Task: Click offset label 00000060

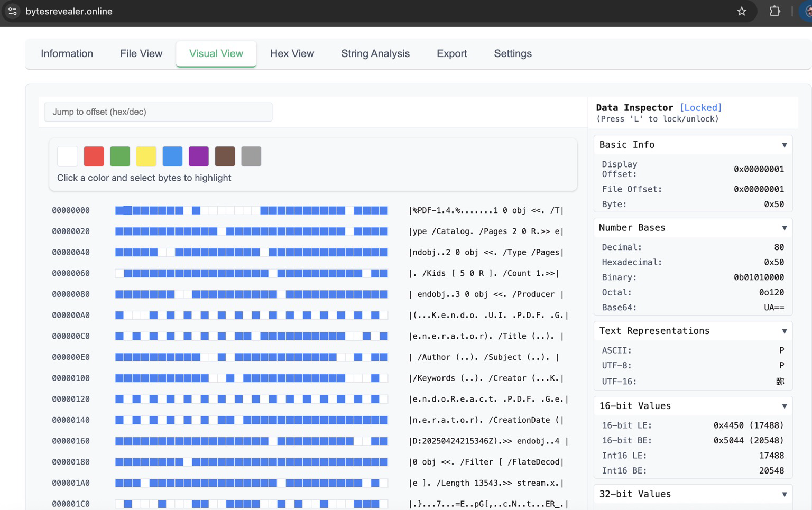Action: click(x=71, y=273)
